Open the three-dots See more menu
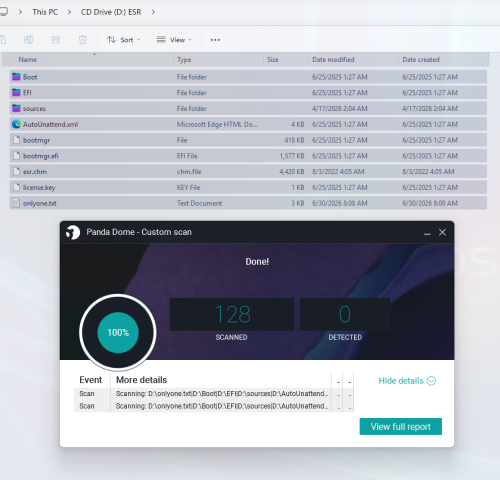 click(x=215, y=40)
